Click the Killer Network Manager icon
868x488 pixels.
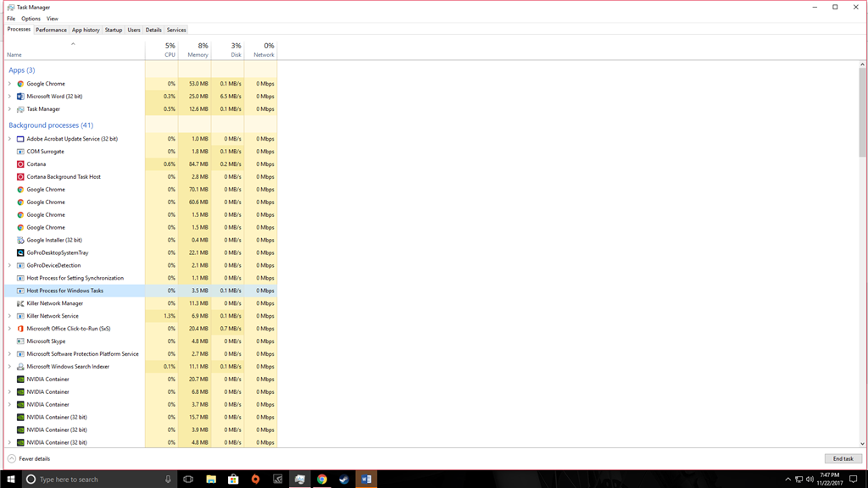point(20,303)
